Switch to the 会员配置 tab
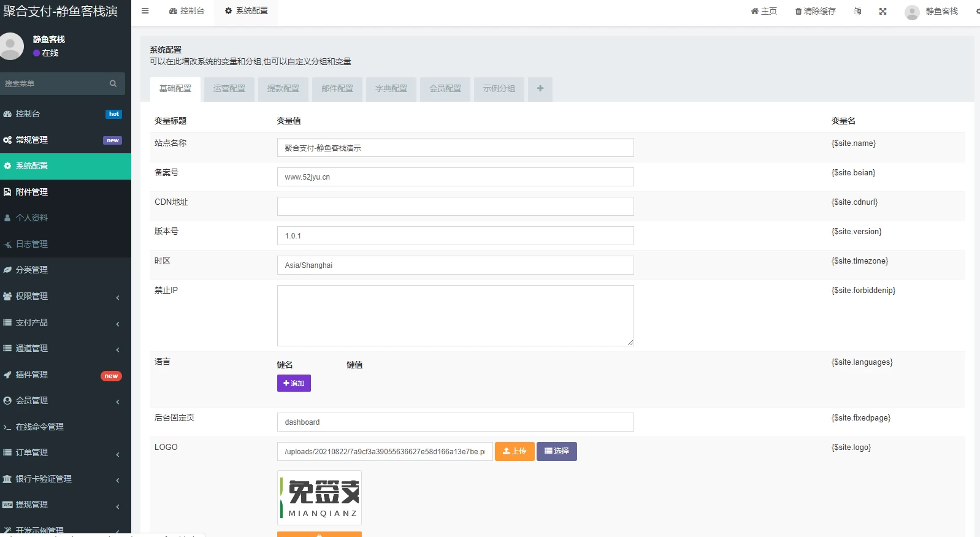980x537 pixels. click(445, 89)
